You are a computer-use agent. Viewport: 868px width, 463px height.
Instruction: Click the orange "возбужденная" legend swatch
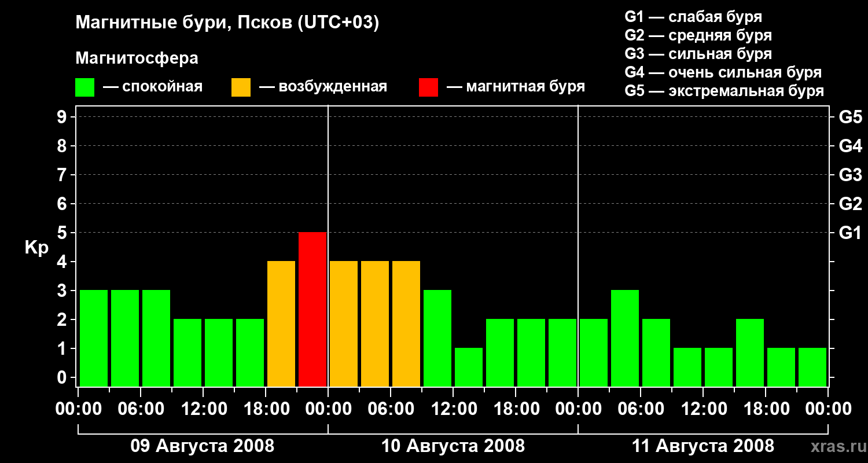pos(241,87)
